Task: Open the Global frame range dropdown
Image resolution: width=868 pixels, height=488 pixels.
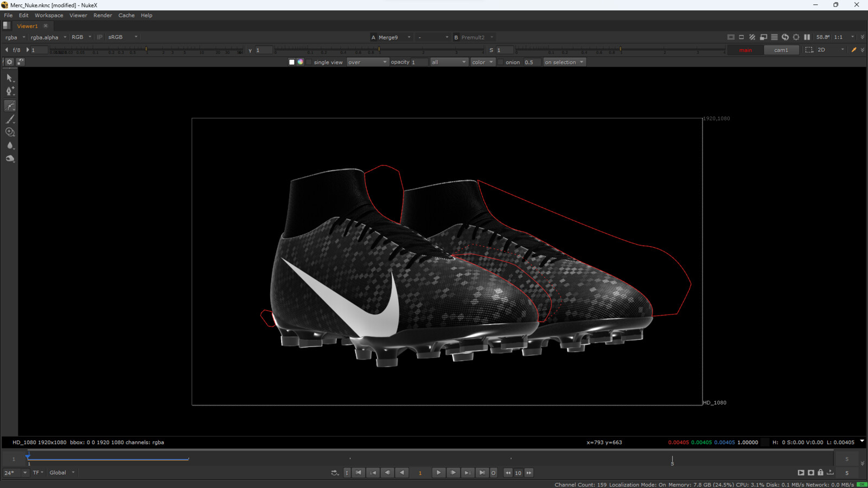Action: pos(62,473)
